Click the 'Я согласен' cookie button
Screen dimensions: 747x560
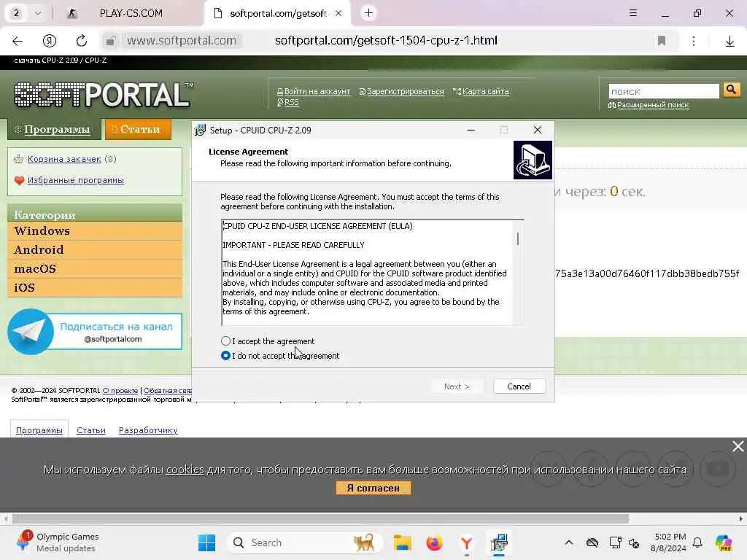point(373,488)
